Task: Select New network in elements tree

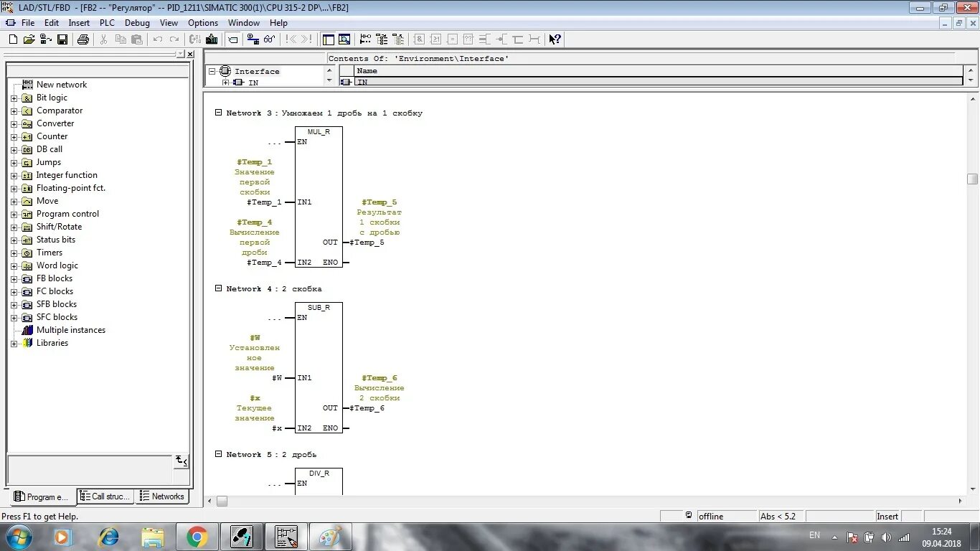Action: [x=62, y=85]
